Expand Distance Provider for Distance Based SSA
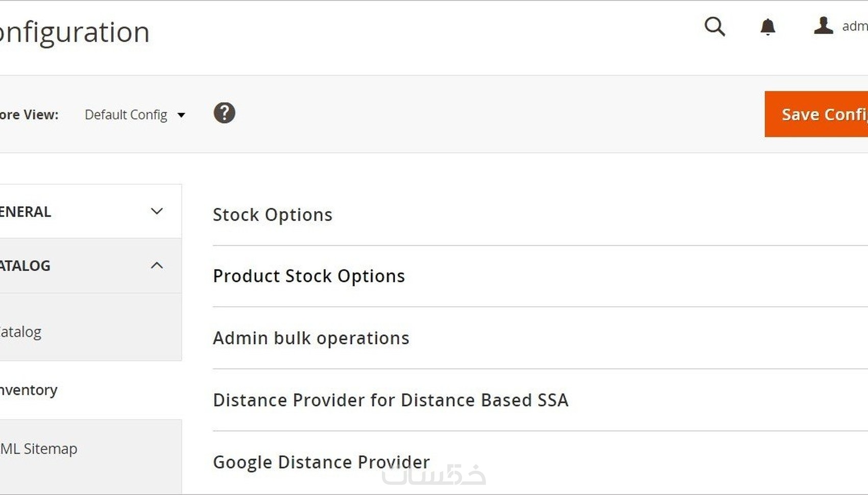This screenshot has width=868, height=495. (x=391, y=400)
